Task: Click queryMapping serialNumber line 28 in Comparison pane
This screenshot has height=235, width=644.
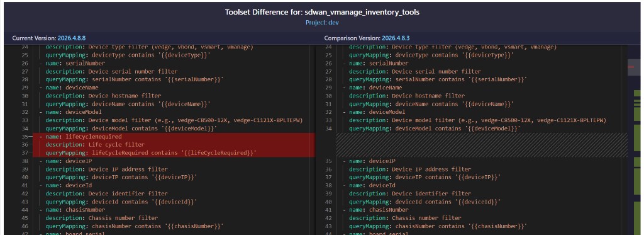Action: coord(438,79)
